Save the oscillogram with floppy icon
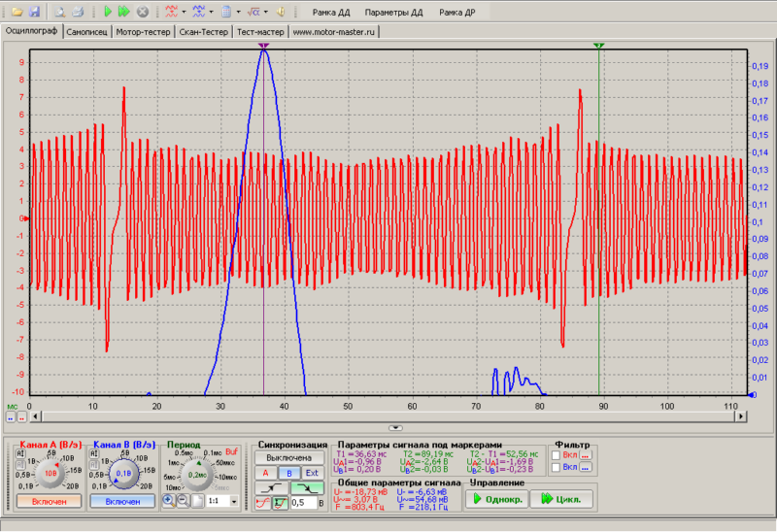Screen dimensions: 777x532 tap(34, 12)
